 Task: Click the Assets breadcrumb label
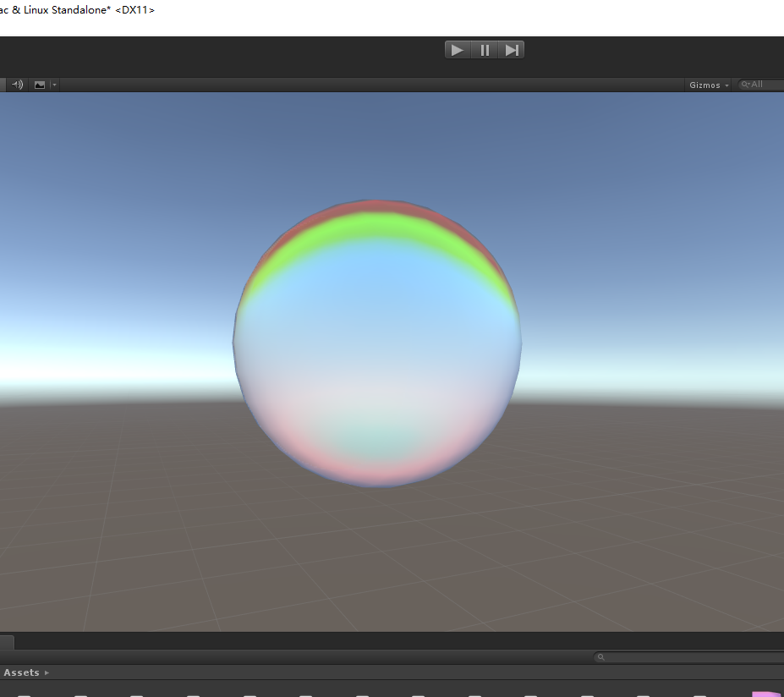21,672
